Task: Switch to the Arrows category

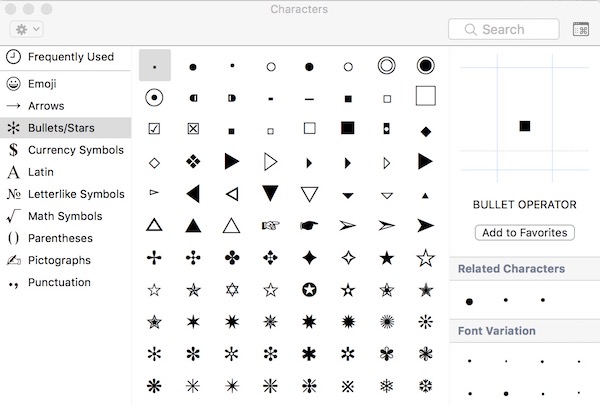Action: [x=46, y=106]
